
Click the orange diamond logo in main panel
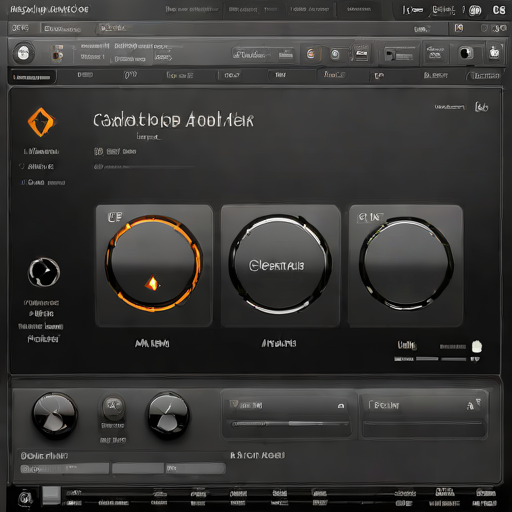click(41, 122)
